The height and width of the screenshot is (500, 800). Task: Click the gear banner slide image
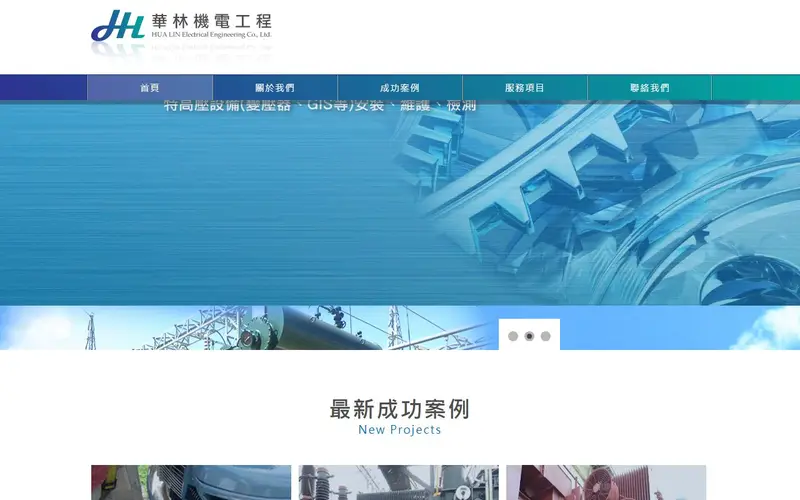(400, 204)
